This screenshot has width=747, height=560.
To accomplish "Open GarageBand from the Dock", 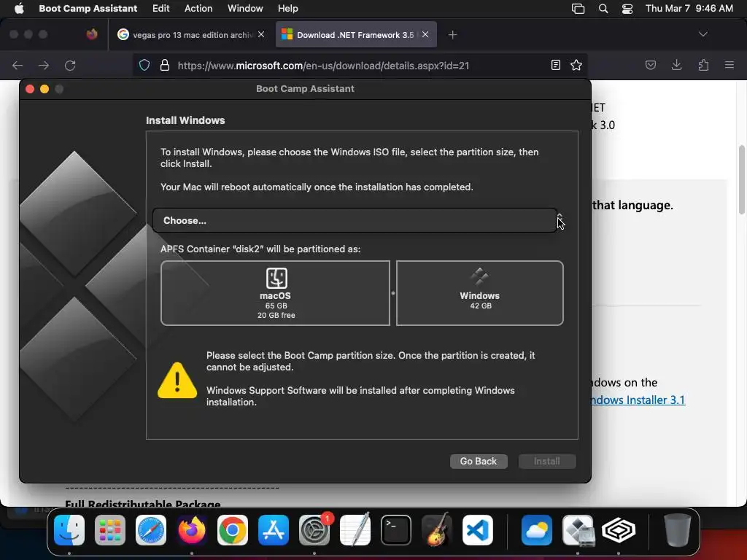I will [437, 530].
